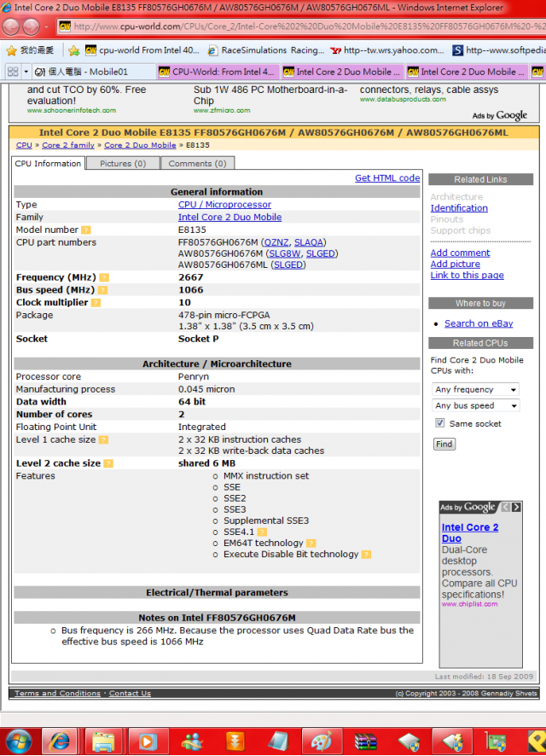Click the browser Forward arrow button
This screenshot has height=756, width=546.
[x=32, y=27]
